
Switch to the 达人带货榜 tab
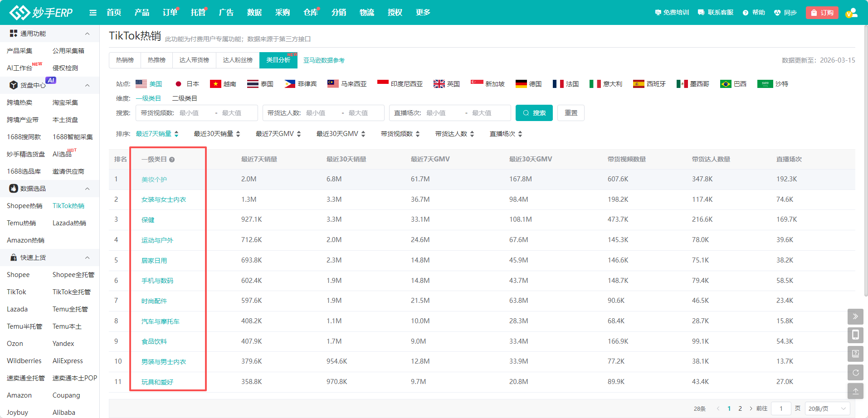click(x=194, y=60)
